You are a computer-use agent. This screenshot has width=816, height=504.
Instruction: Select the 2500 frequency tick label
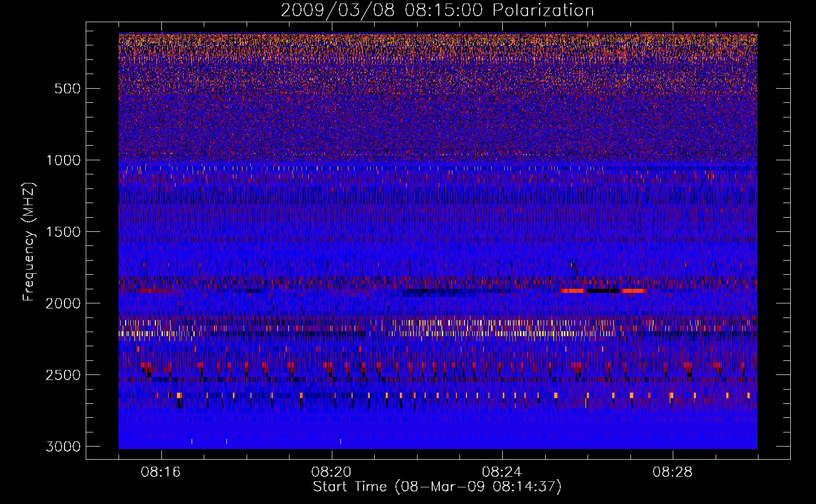pos(63,375)
